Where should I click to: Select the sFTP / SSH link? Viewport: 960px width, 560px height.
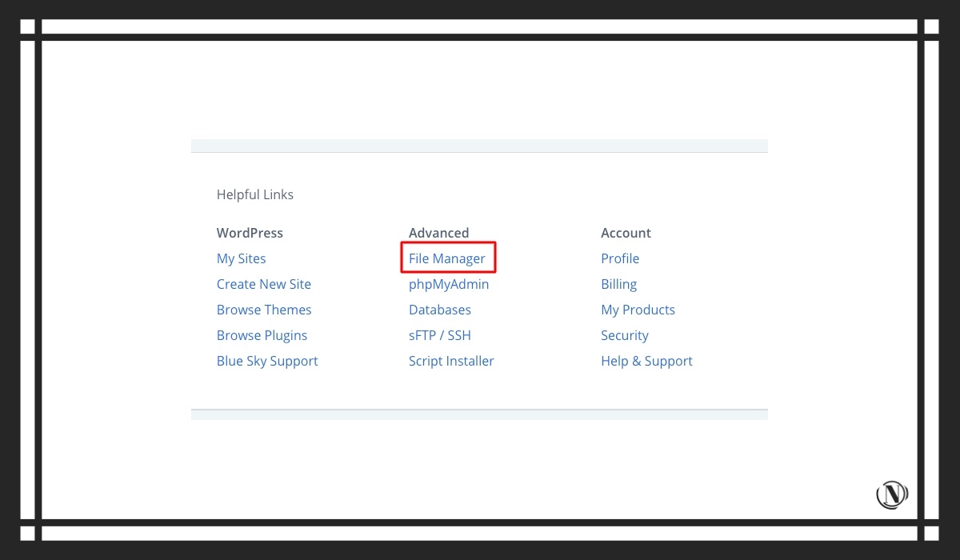(440, 335)
